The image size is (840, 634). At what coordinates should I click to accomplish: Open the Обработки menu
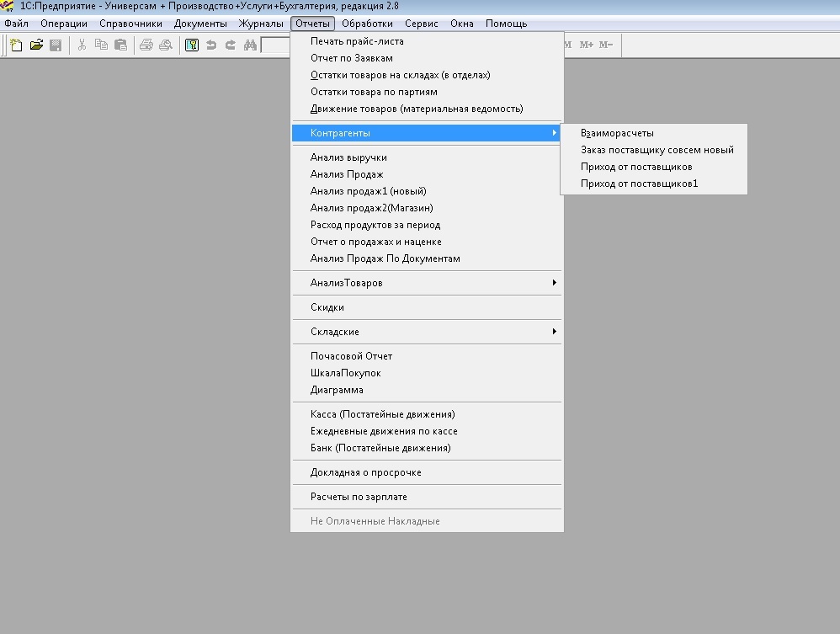pyautogui.click(x=368, y=24)
